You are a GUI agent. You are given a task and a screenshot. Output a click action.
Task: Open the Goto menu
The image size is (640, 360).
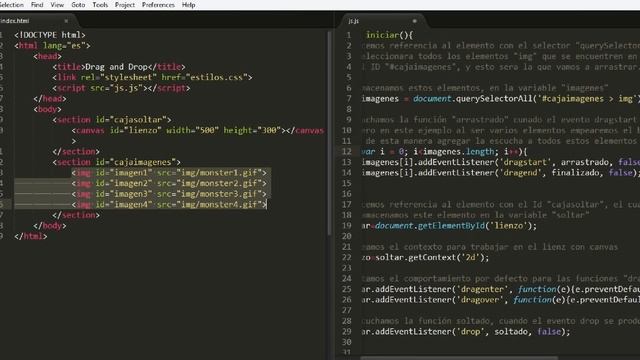[x=78, y=5]
